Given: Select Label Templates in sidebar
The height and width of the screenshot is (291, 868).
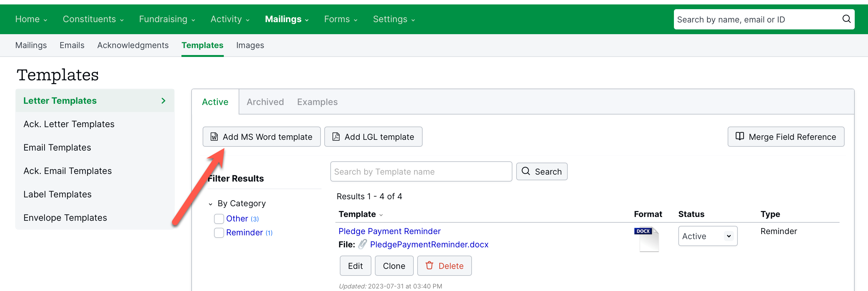Looking at the screenshot, I should point(95,194).
